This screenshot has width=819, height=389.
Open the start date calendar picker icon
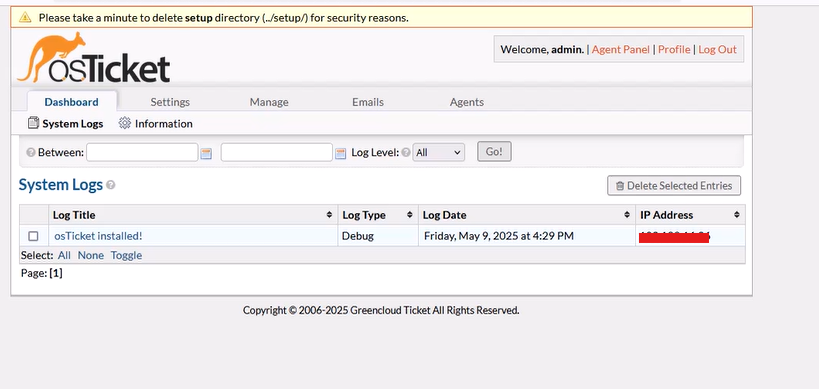pos(206,154)
